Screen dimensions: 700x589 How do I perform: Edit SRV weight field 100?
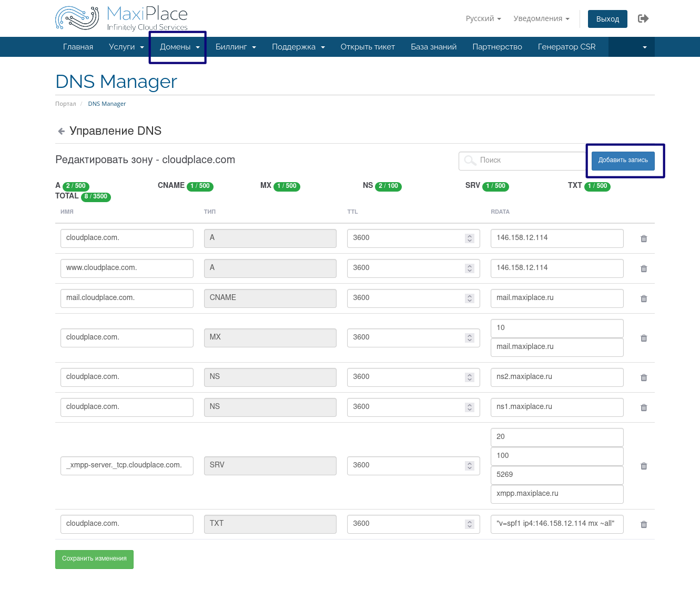click(557, 456)
